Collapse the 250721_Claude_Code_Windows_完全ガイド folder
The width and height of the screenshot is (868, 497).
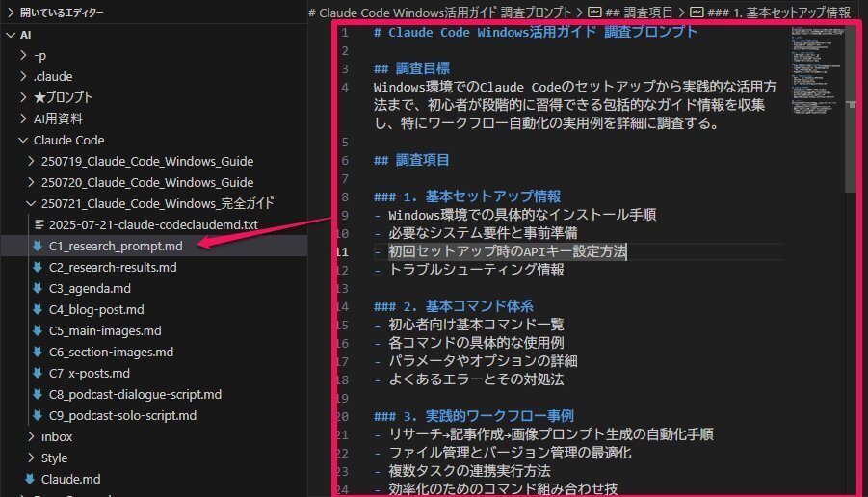pos(31,203)
